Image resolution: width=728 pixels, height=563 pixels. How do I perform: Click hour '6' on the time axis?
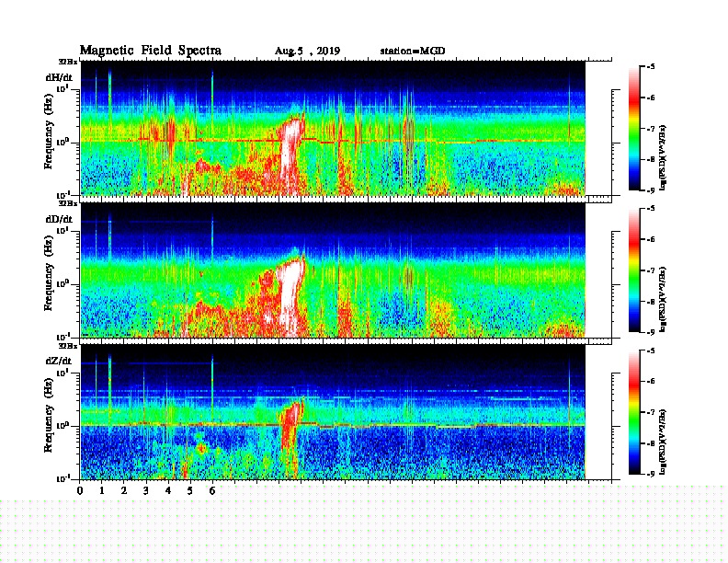212,490
